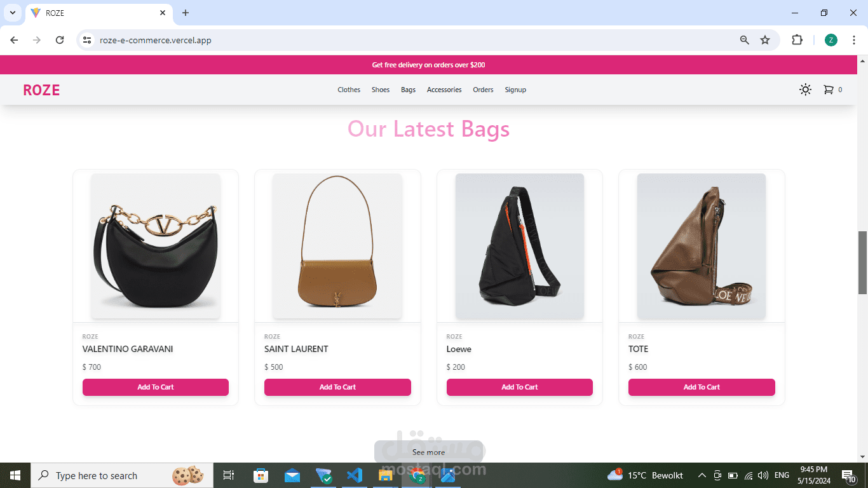
Task: View site information icon in address bar
Action: (x=87, y=40)
